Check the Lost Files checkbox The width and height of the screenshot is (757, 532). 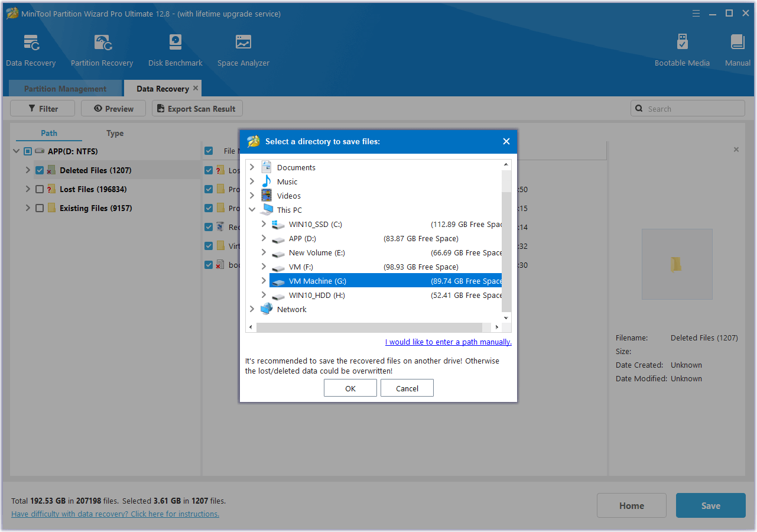40,189
